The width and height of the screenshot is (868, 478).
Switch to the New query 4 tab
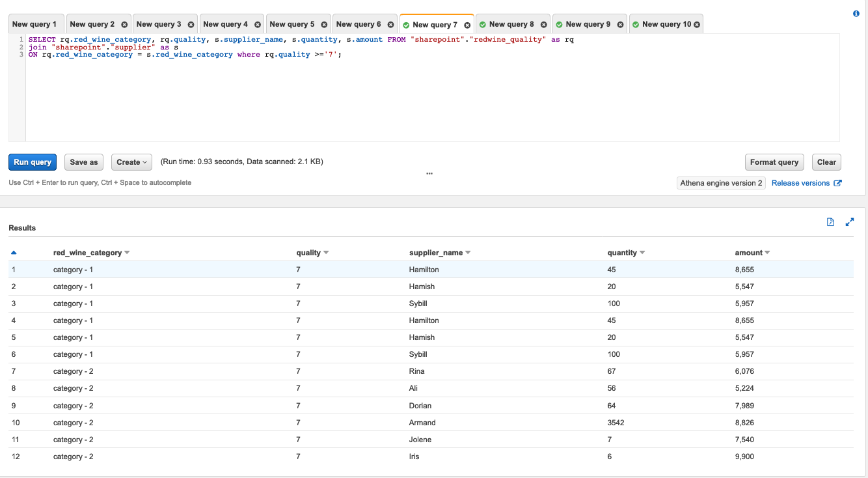tap(226, 23)
